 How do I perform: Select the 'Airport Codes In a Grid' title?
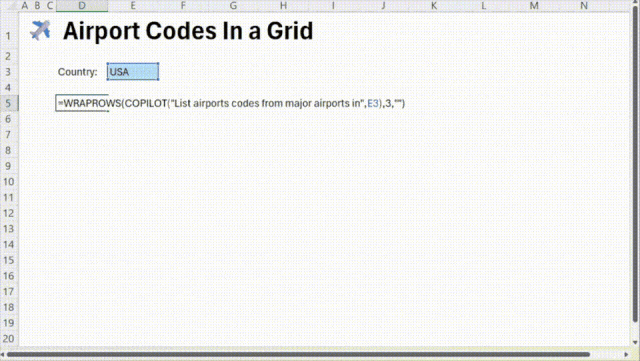(x=188, y=31)
